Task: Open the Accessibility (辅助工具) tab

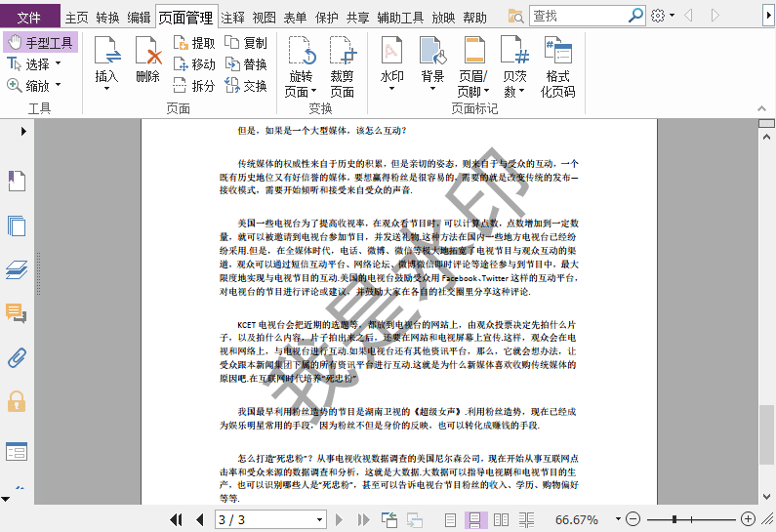Action: click(x=400, y=18)
